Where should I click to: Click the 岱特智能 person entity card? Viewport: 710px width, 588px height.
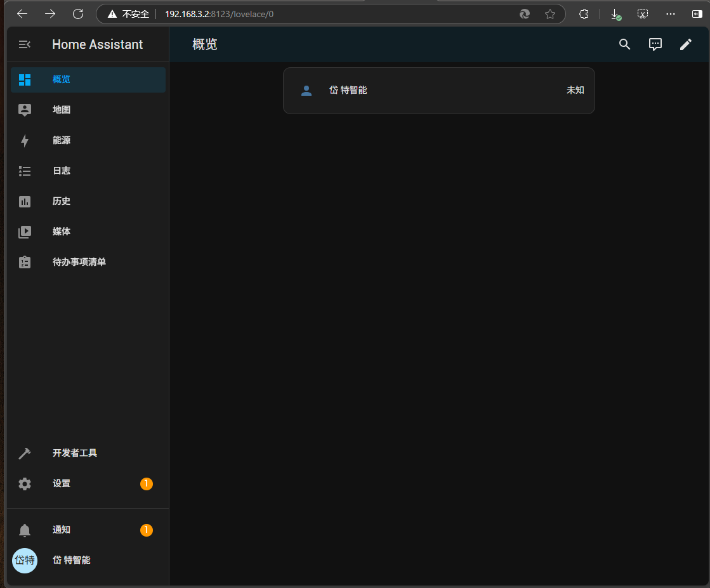coord(438,91)
